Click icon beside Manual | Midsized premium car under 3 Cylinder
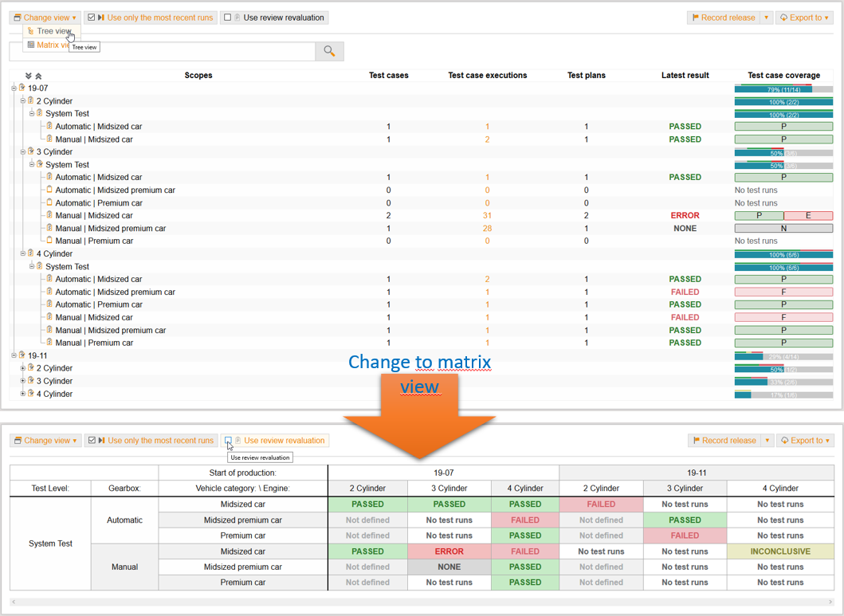844x616 pixels. 49,229
